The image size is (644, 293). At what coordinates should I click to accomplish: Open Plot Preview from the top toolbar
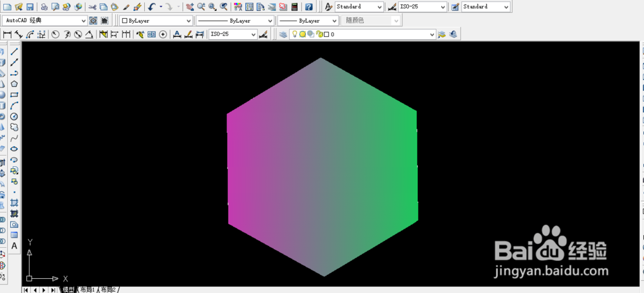55,7
